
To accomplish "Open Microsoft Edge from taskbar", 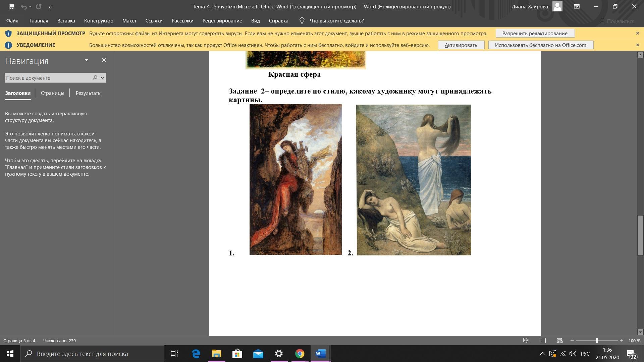I will pos(196,354).
